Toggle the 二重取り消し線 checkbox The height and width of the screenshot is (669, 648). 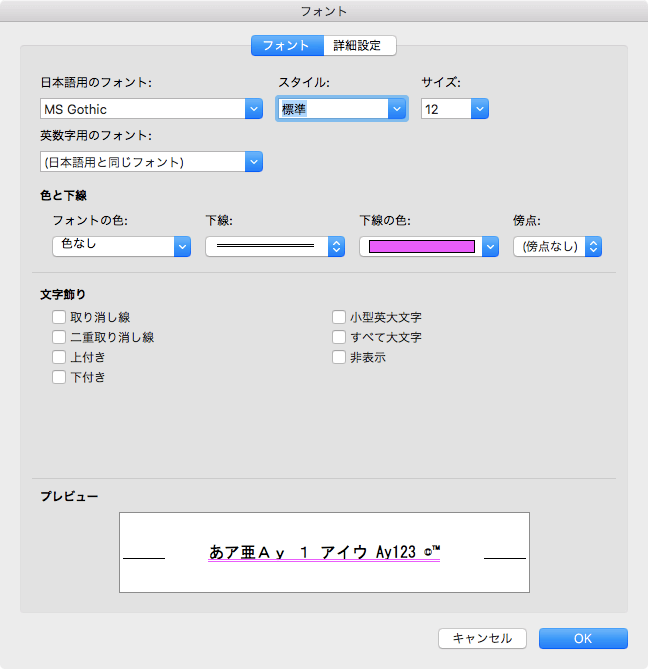[x=60, y=338]
